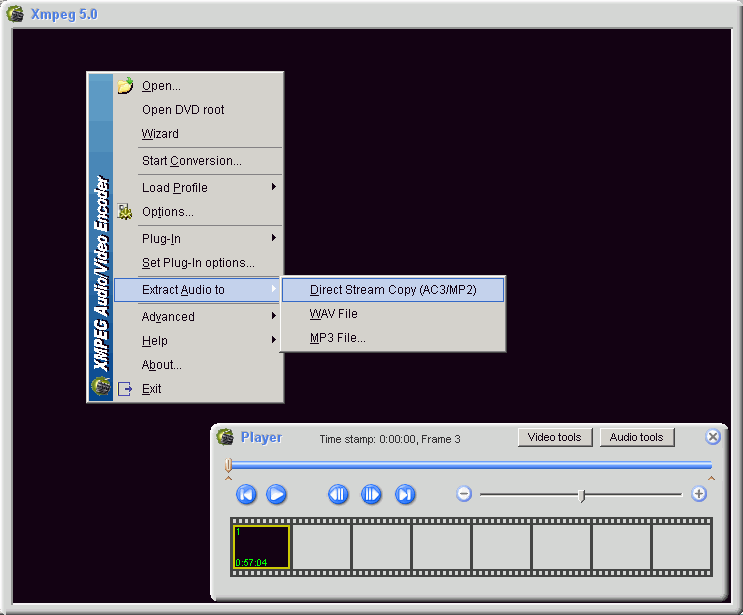Expand the Advanced submenu

point(199,317)
